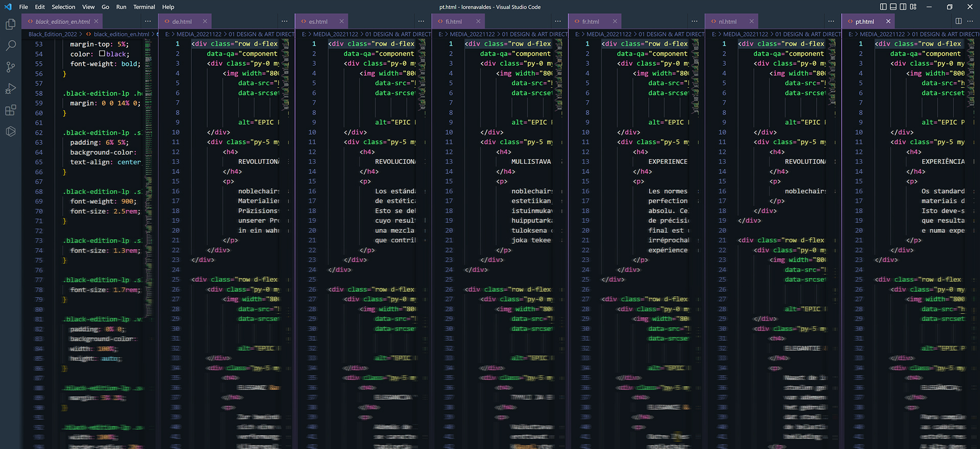Toggle the Primary Side Bar layout button

[884, 7]
